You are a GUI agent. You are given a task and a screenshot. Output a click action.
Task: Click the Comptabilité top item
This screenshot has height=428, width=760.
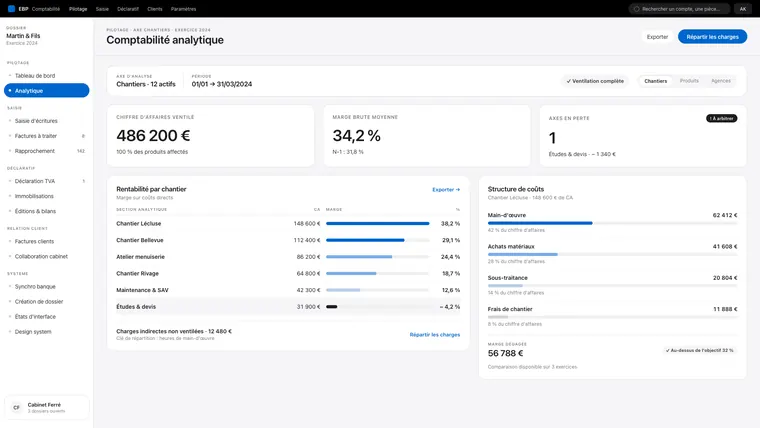pos(46,9)
